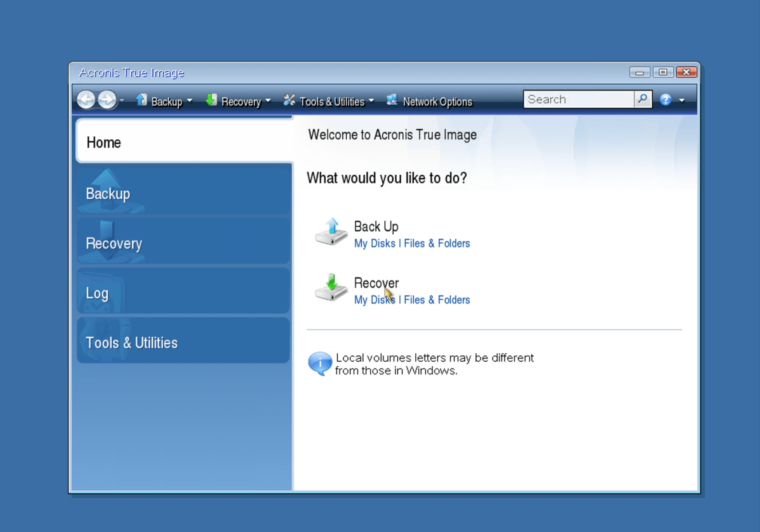Viewport: 760px width, 532px height.
Task: Open the Recovery toolbar menu
Action: click(241, 102)
